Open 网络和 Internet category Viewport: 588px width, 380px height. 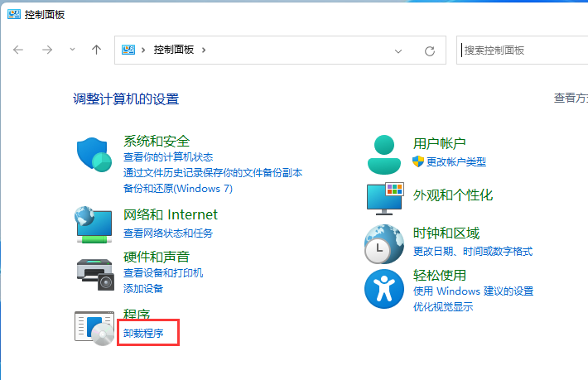pos(171,214)
